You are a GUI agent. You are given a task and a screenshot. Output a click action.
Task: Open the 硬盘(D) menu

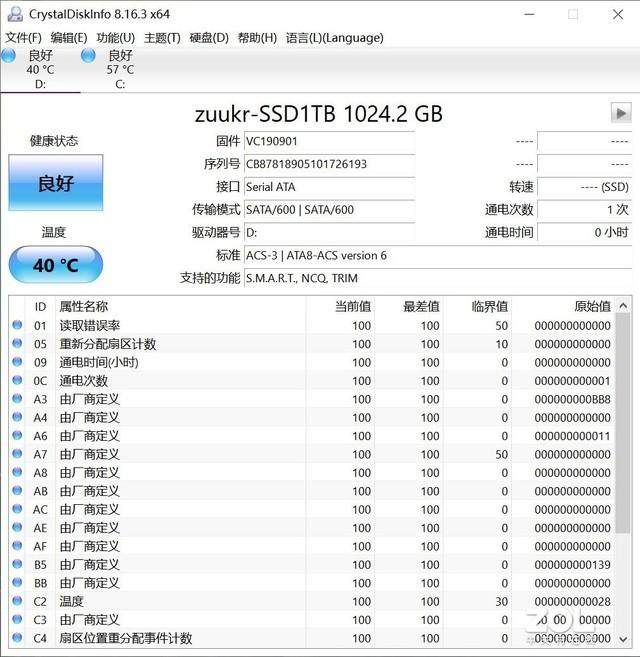click(209, 38)
